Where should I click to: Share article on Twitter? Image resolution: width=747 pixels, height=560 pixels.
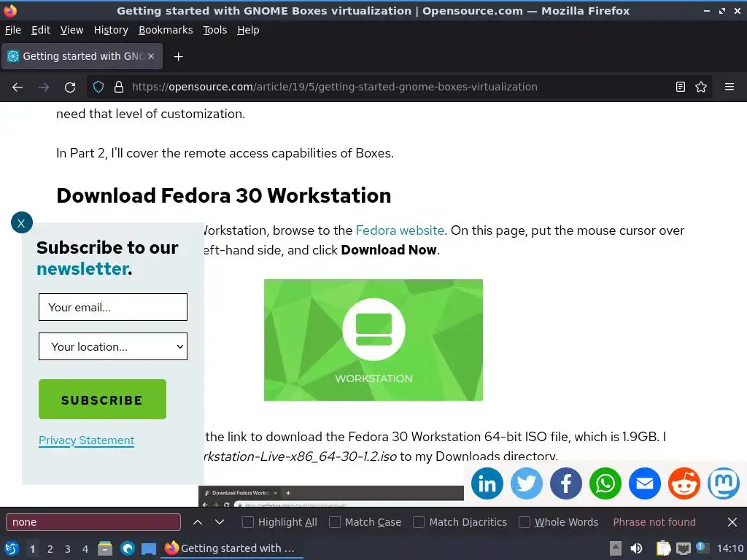pyautogui.click(x=527, y=483)
